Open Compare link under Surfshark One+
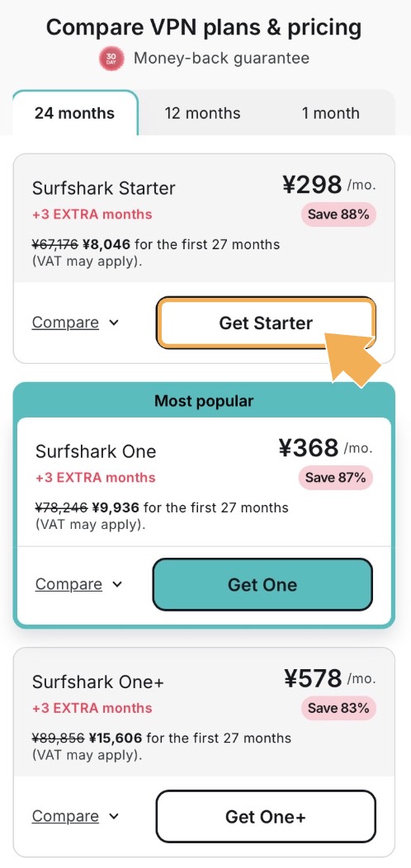The height and width of the screenshot is (868, 411). coord(65,817)
